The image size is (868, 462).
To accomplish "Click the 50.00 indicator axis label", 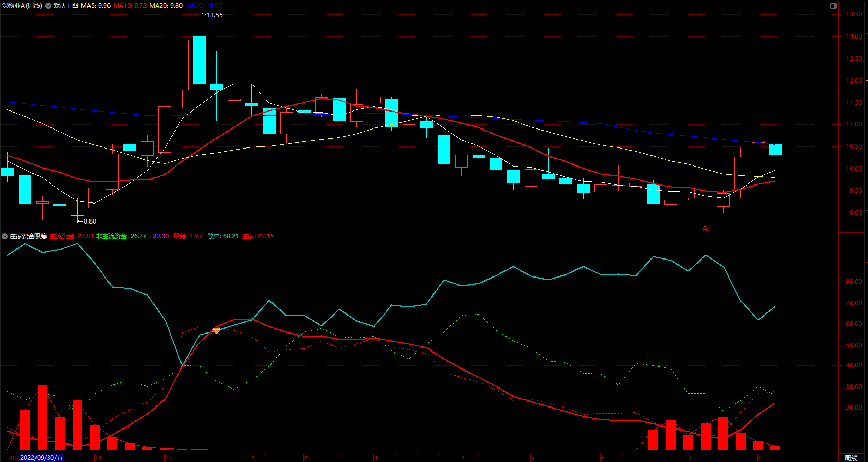I will 854,345.
